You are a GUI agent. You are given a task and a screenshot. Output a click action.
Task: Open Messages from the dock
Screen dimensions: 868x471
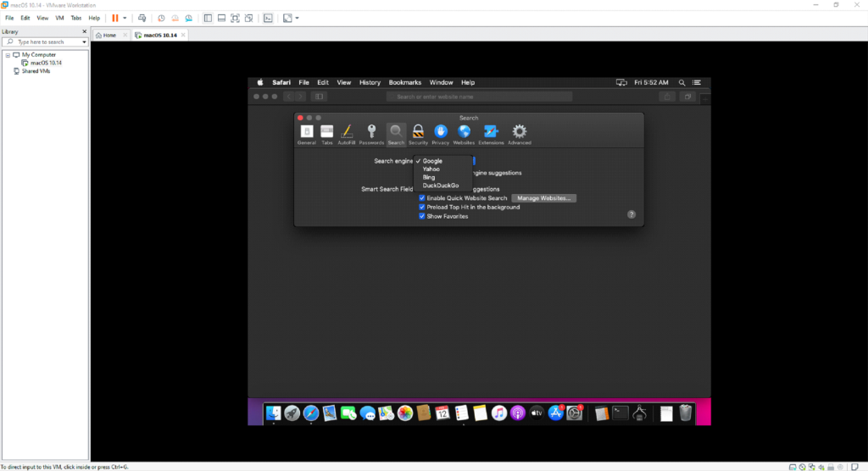click(368, 413)
